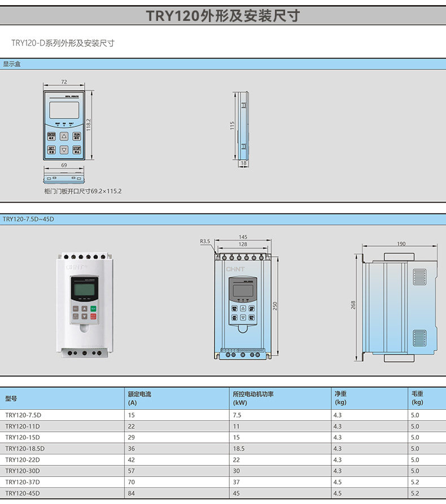Click the soft starter product photo
The image size is (446, 504).
coord(85,305)
